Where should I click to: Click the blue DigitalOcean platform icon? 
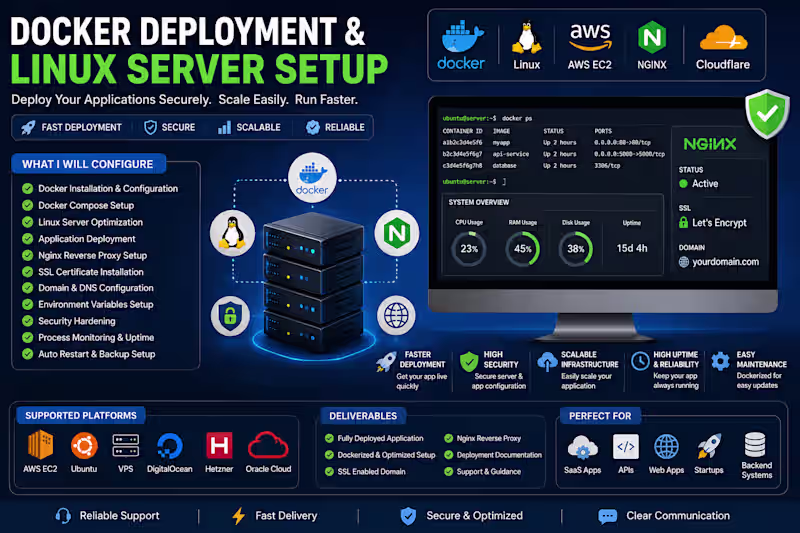pyautogui.click(x=169, y=447)
